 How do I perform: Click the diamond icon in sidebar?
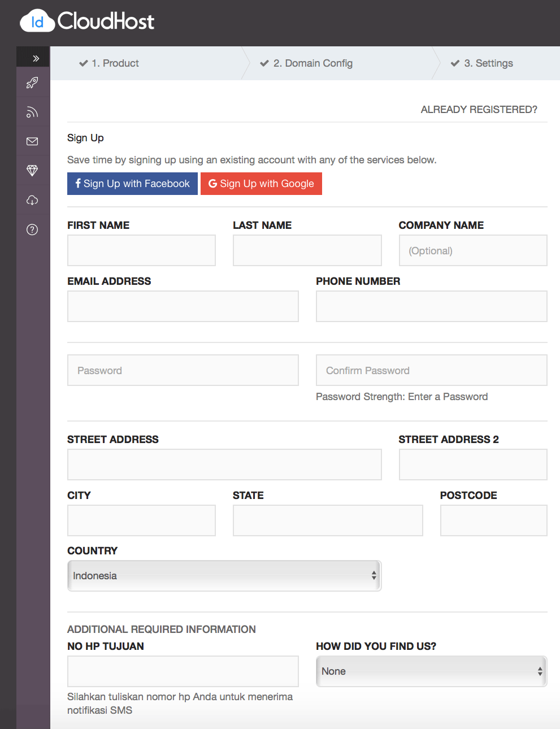pyautogui.click(x=32, y=171)
